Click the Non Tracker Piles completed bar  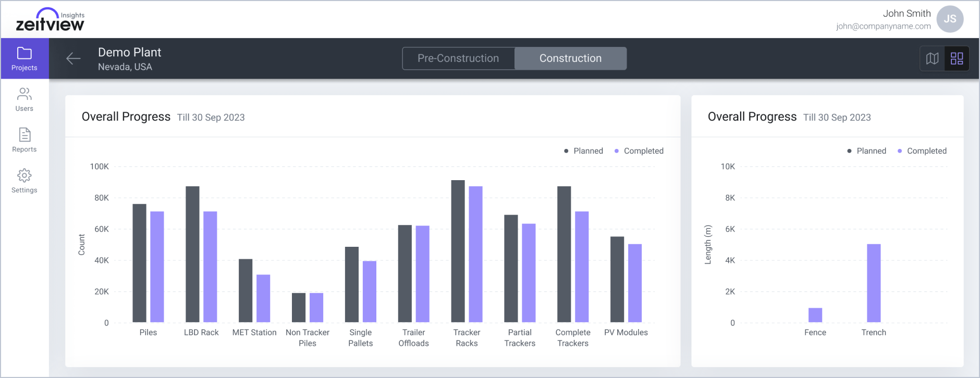tap(316, 308)
